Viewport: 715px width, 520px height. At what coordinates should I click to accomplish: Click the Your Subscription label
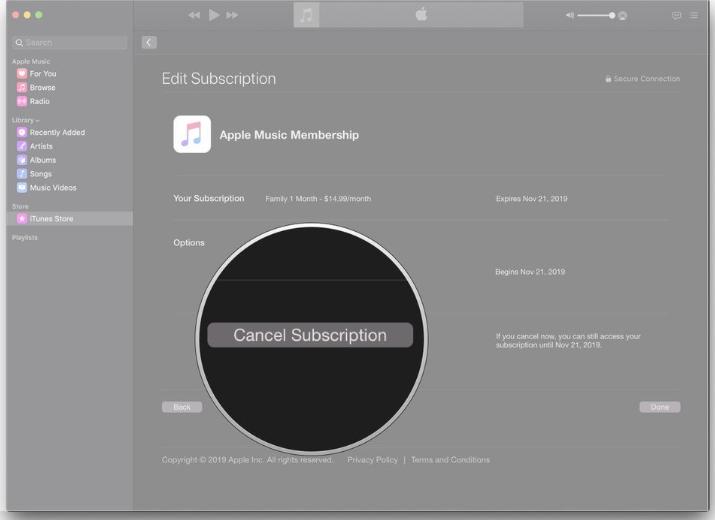(x=209, y=198)
